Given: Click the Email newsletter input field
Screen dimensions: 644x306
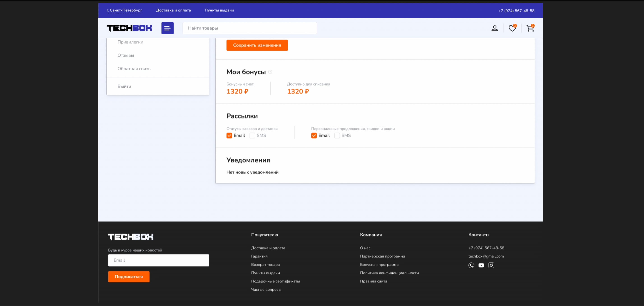Looking at the screenshot, I should (158, 260).
